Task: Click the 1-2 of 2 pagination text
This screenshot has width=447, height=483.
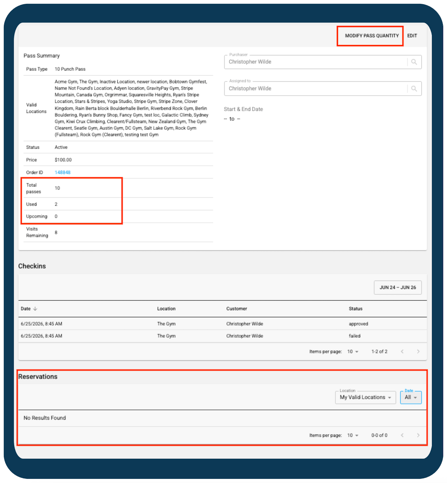Action: click(x=379, y=351)
